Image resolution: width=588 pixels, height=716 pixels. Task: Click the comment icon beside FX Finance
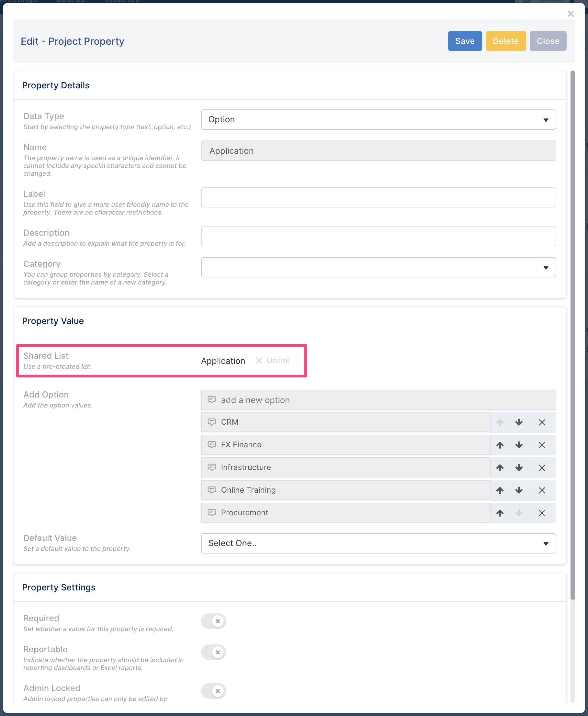pos(212,444)
